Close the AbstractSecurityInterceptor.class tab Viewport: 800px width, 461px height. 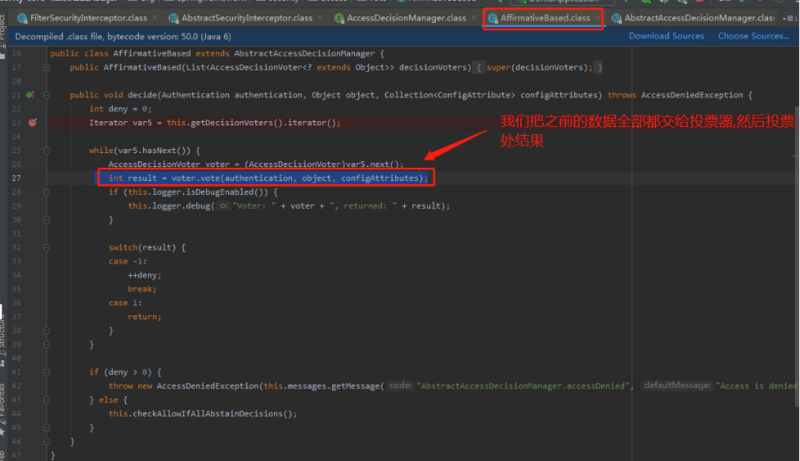(320, 18)
